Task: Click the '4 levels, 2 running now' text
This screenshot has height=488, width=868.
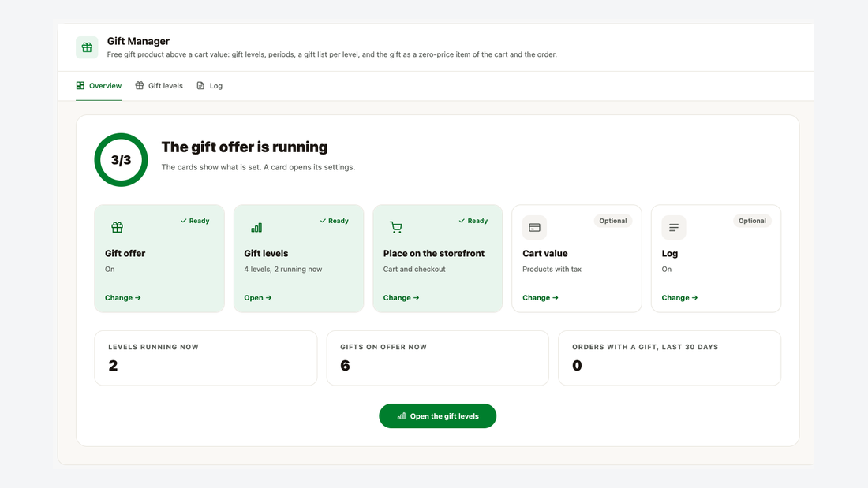Action: (282, 270)
